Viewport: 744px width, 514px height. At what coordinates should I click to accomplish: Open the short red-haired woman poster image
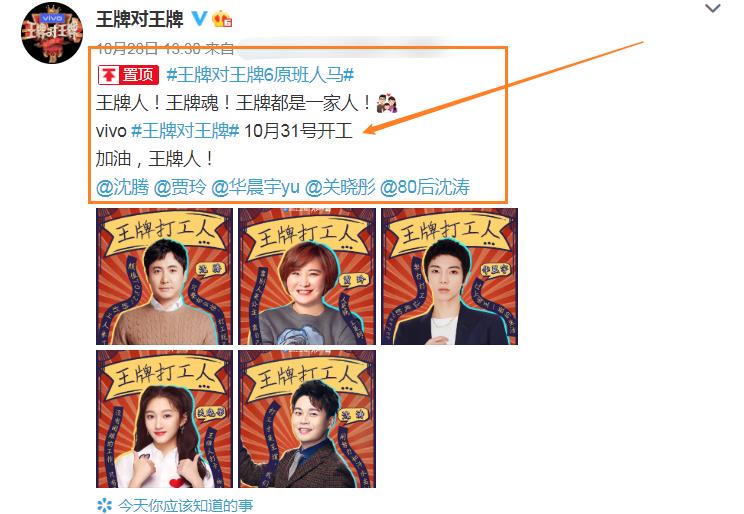[307, 276]
